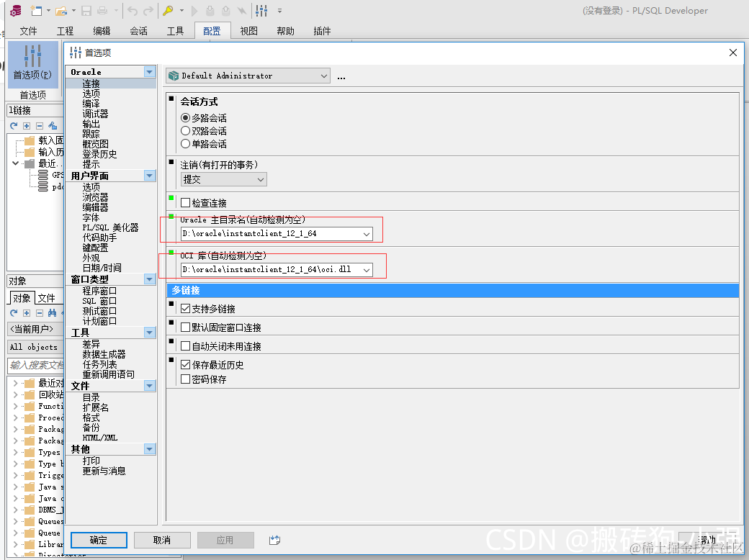Viewport: 749px width, 560px height.
Task: Click the 确定 button
Action: coord(99,540)
